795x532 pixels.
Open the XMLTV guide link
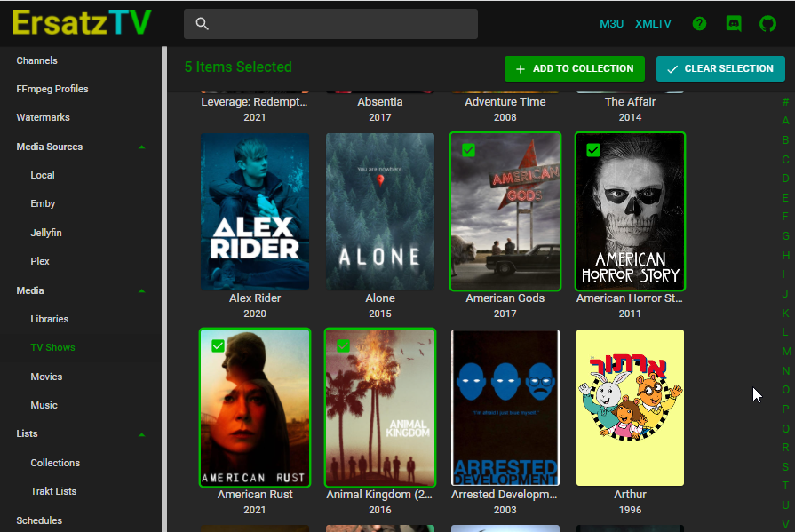[653, 24]
